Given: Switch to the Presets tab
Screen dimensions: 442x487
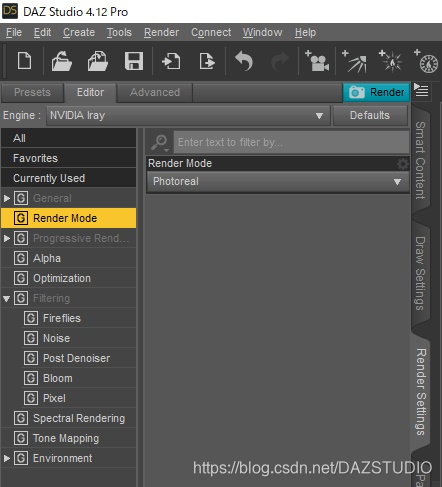Looking at the screenshot, I should click(x=32, y=92).
